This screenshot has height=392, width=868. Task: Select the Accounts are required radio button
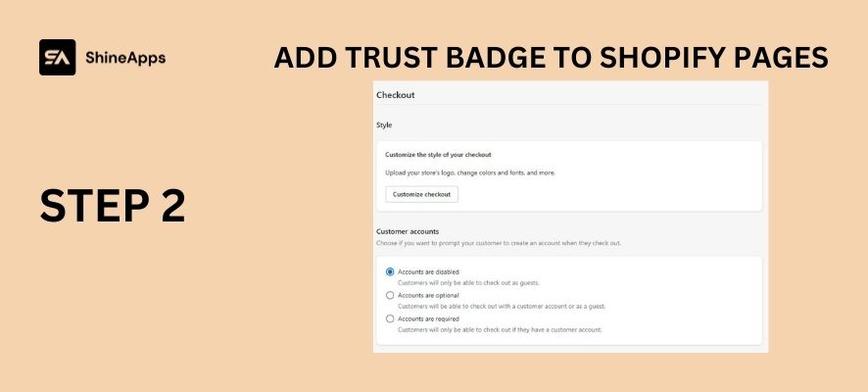[x=390, y=318]
